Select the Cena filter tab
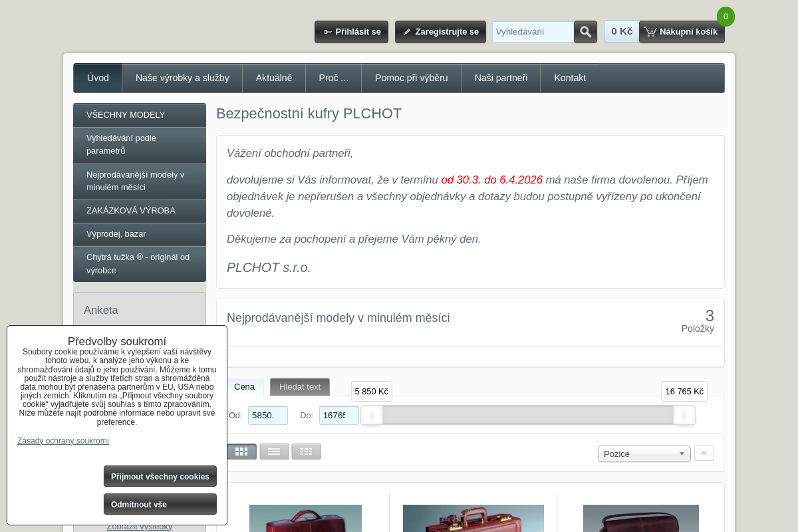This screenshot has height=532, width=798. [x=244, y=387]
